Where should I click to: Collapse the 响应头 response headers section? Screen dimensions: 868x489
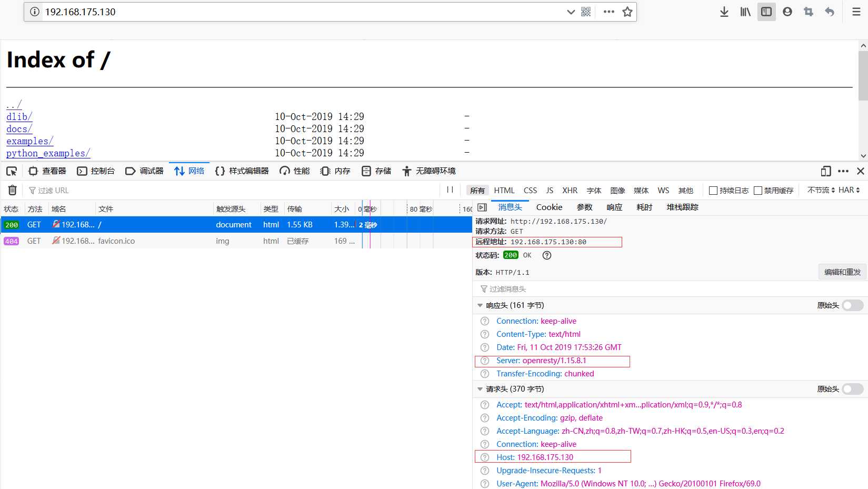[x=480, y=305]
